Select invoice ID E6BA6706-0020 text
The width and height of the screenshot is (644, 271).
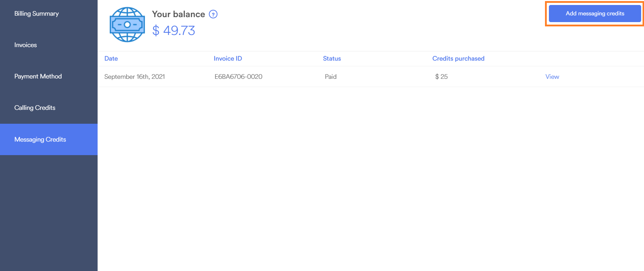coord(238,77)
